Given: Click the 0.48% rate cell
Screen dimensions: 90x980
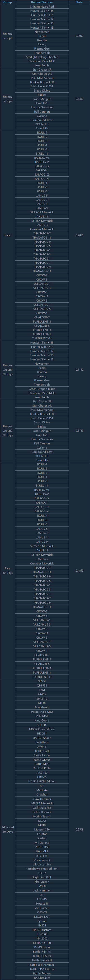Looking at the screenshot, I should coord(79,571).
